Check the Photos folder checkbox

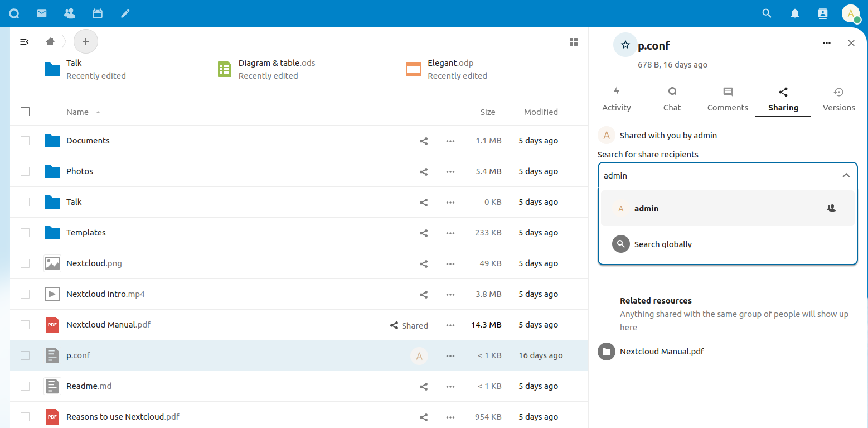click(x=25, y=171)
